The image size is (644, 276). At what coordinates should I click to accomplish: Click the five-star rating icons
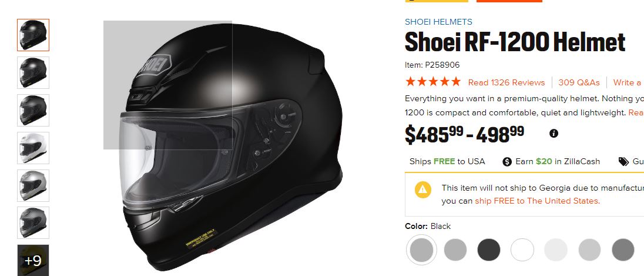click(x=433, y=82)
